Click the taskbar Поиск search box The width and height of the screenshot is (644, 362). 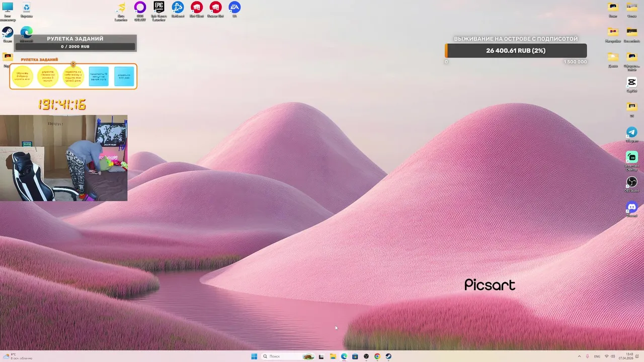[x=288, y=356]
